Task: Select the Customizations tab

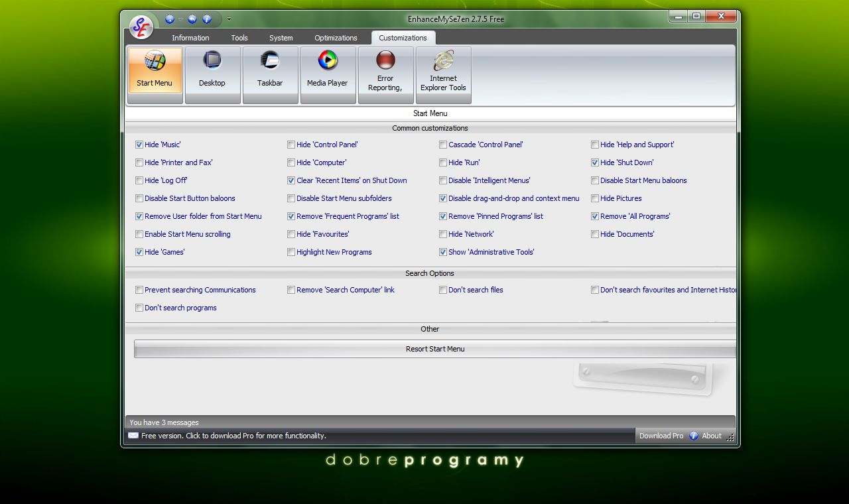Action: pos(403,38)
